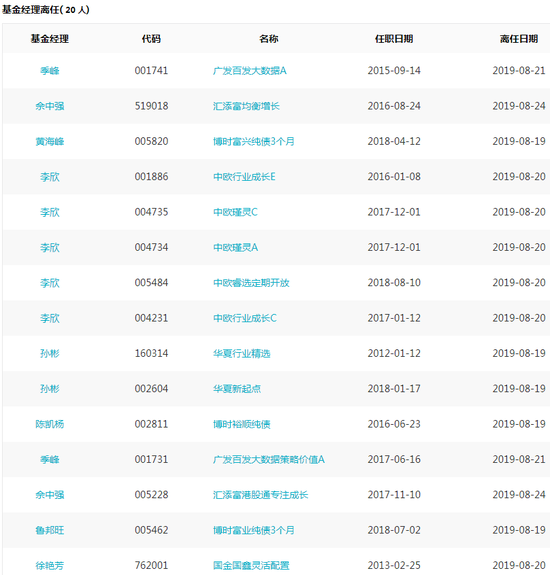
Task: Open manager 季峰 in the 001731 row
Action: coord(50,459)
